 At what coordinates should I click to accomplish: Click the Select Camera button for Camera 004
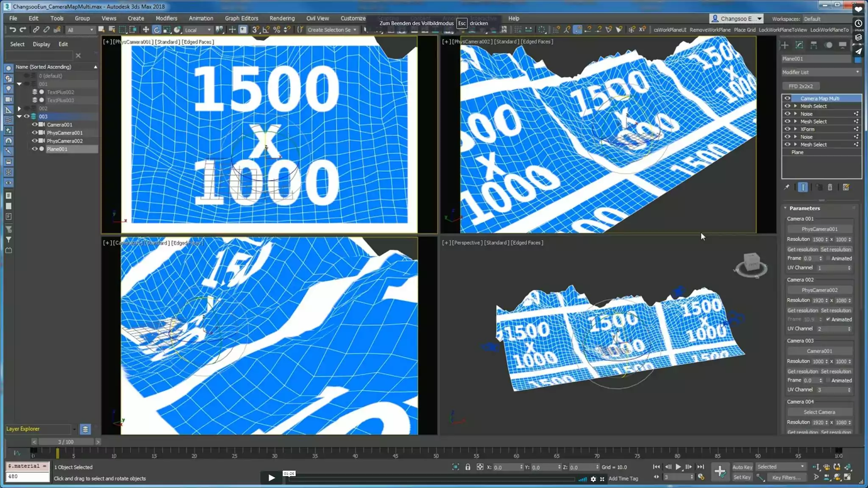pyautogui.click(x=819, y=412)
